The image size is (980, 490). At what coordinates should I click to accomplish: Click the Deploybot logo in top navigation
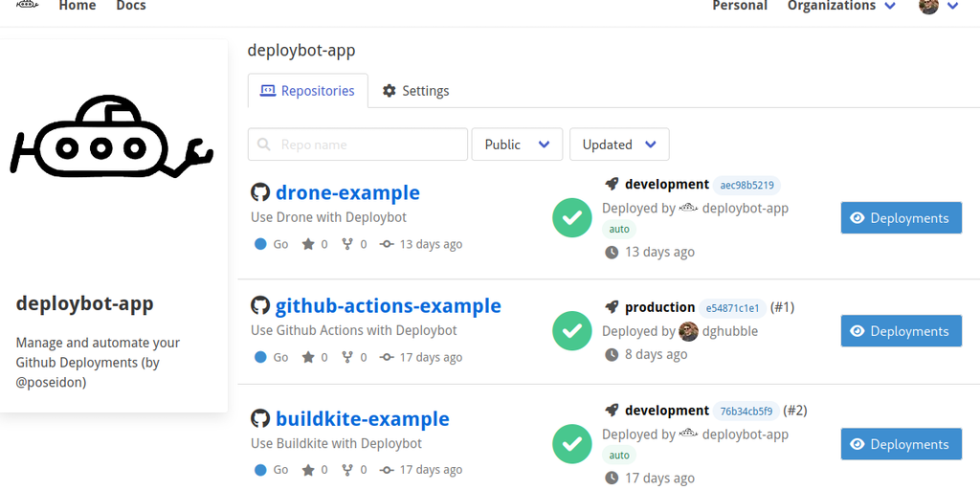point(28,6)
